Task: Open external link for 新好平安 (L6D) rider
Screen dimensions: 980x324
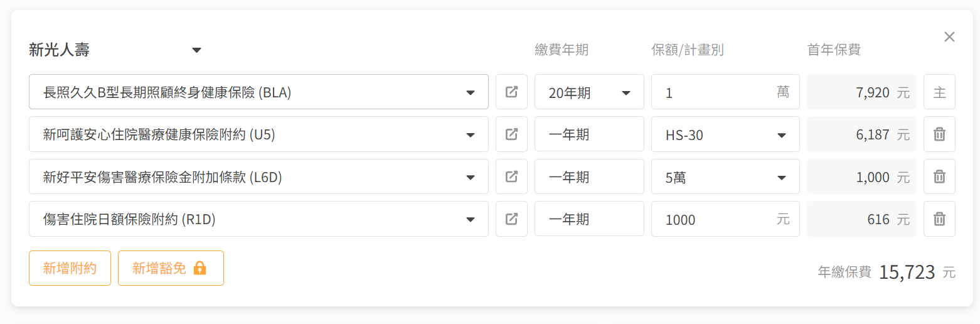Action: point(511,177)
